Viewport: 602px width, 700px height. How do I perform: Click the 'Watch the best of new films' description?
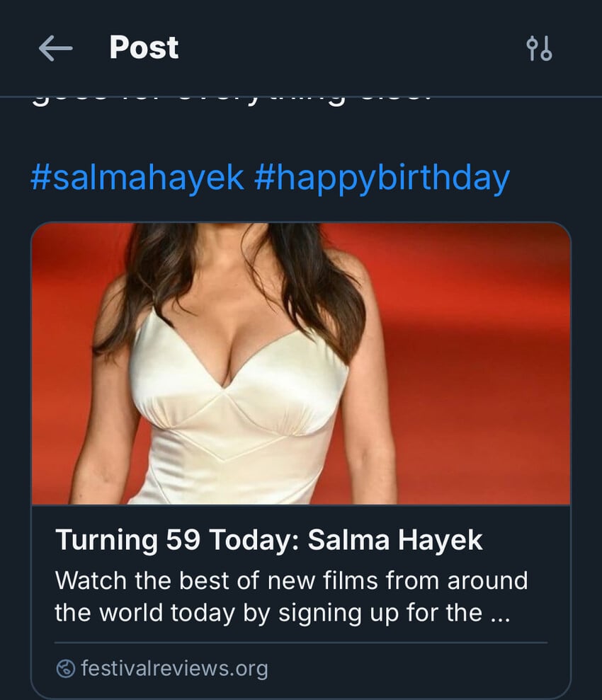coord(291,581)
